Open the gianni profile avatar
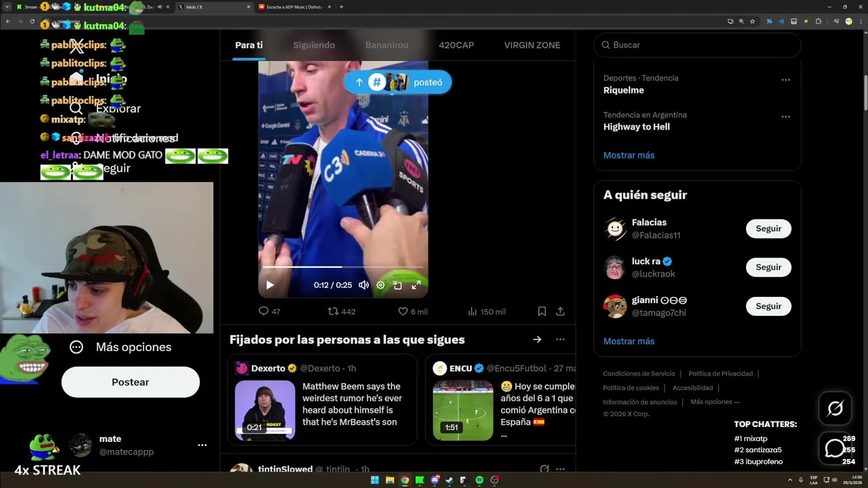Viewport: 868px width, 488px height. pos(615,306)
